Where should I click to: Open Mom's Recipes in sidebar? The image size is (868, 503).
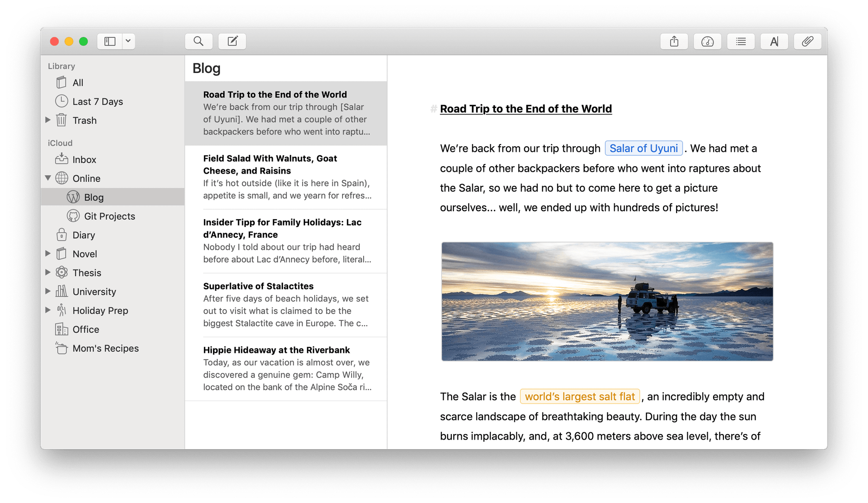[106, 348]
